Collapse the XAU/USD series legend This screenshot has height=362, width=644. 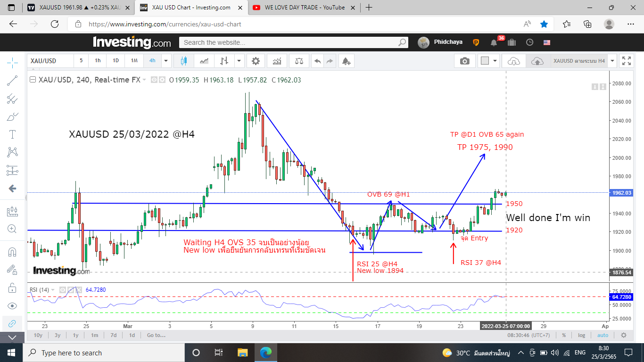click(33, 80)
